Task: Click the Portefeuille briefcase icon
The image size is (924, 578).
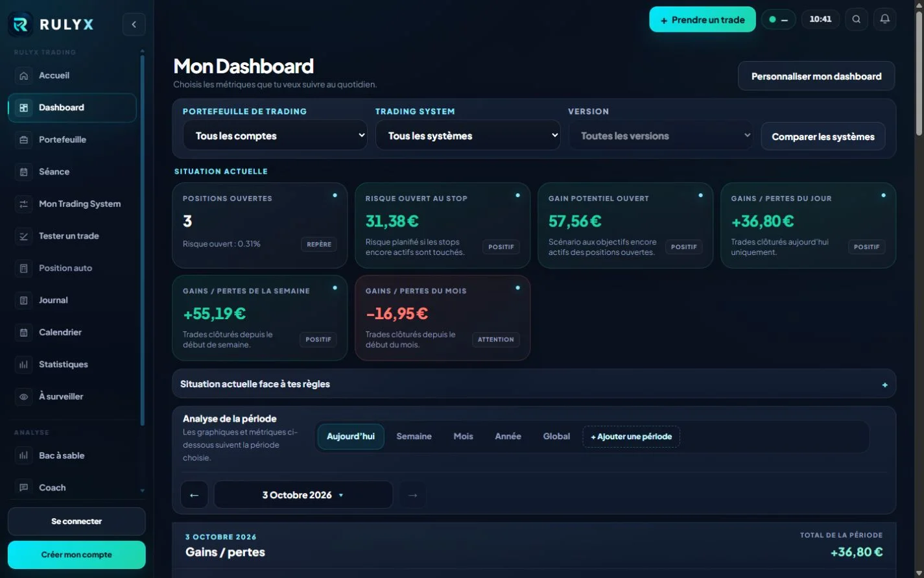Action: point(24,140)
